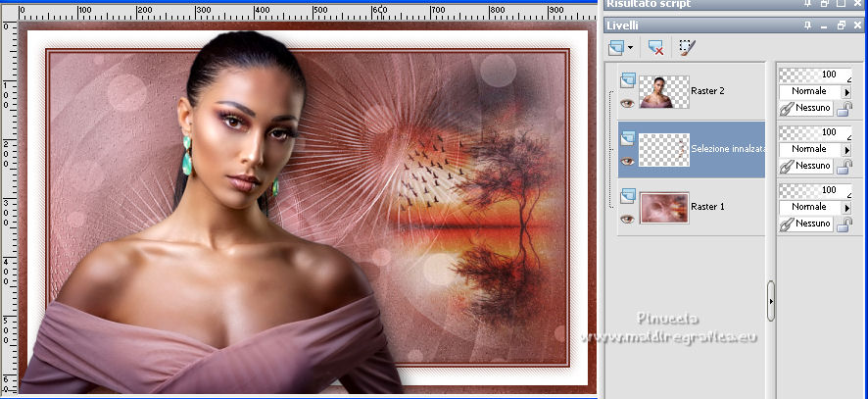Click the Selezione innalzata link set icon
This screenshot has width=868, height=399.
click(x=786, y=167)
